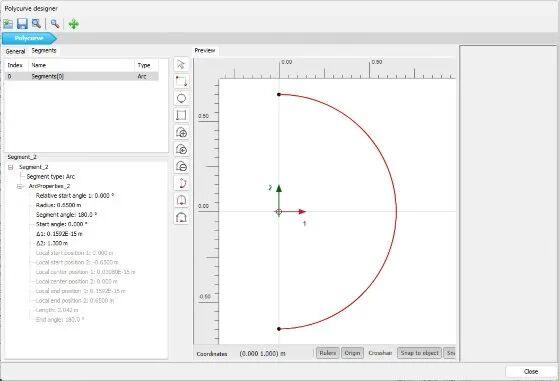Image resolution: width=559 pixels, height=381 pixels.
Task: Click the save (floppy disk) toolbar icon
Action: click(22, 24)
